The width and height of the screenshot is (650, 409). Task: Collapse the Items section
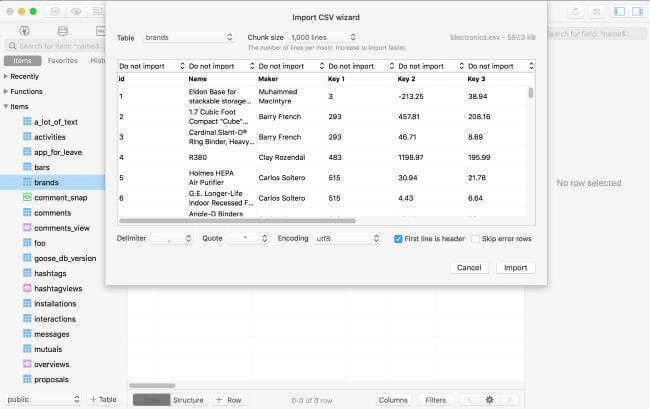(6, 106)
